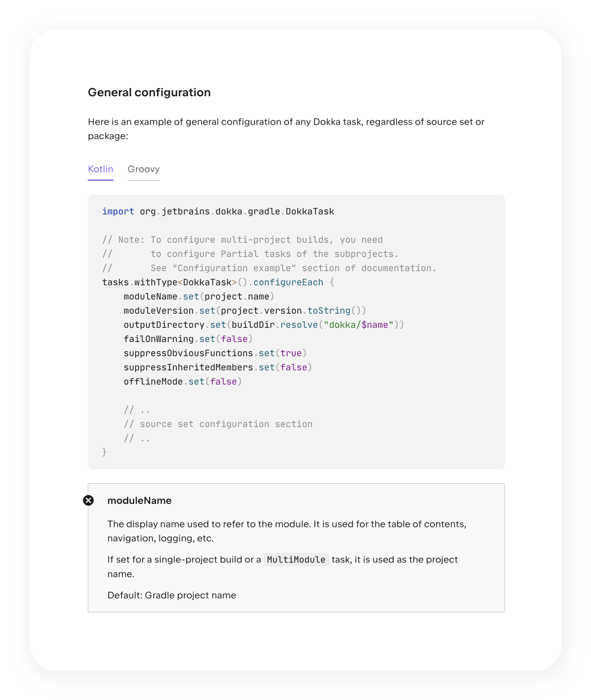Place cursor on moduleName.set(project.name) line

point(199,297)
